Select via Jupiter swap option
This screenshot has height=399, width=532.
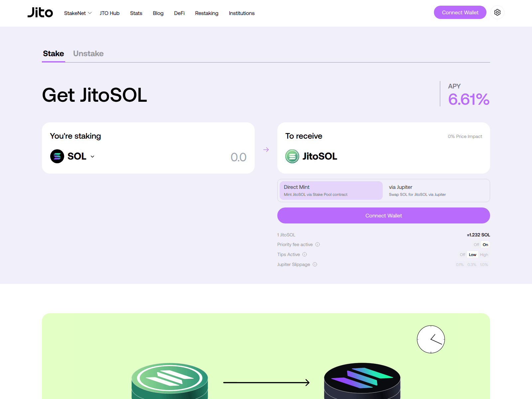(x=436, y=191)
